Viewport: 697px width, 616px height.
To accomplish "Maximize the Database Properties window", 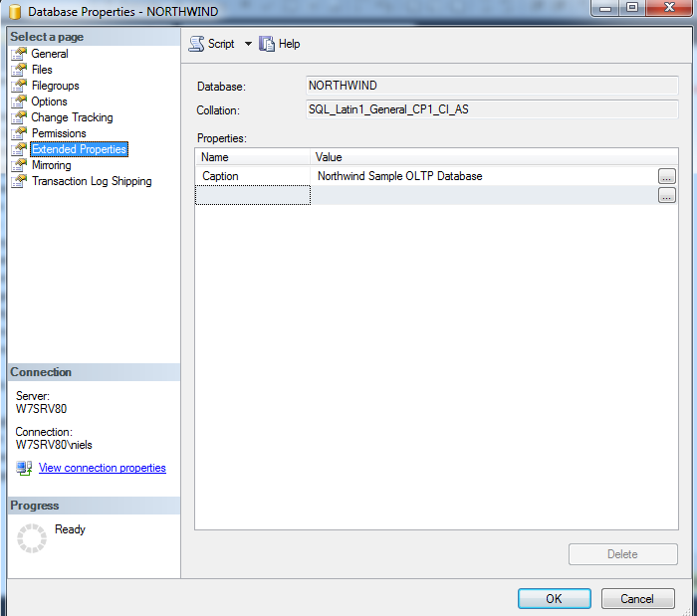I will pos(632,8).
